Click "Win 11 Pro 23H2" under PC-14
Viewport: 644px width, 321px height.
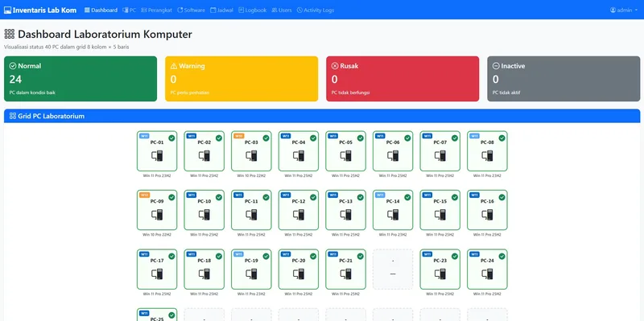point(393,235)
